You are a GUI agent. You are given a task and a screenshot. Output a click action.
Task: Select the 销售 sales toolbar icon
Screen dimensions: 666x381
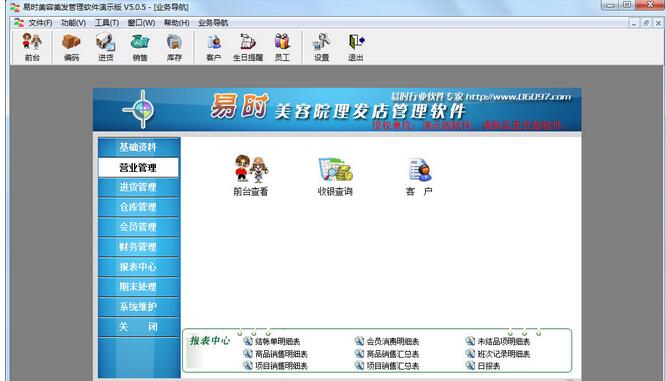pyautogui.click(x=140, y=47)
